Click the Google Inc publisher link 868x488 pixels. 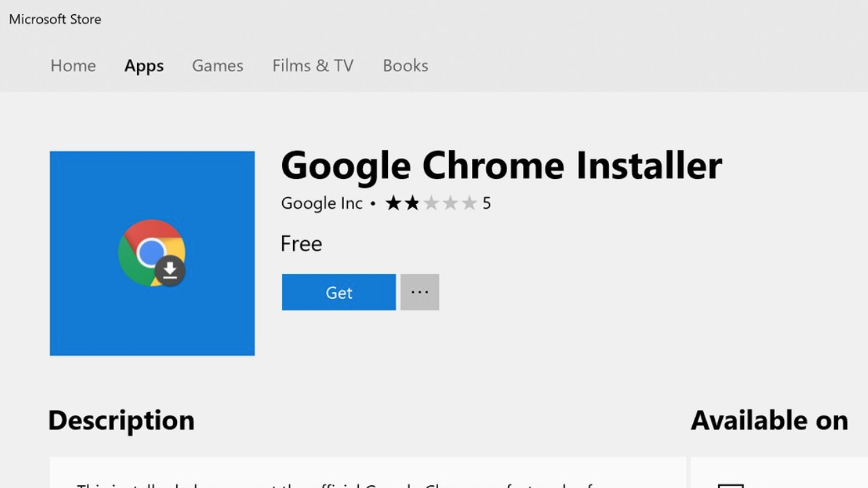point(321,203)
